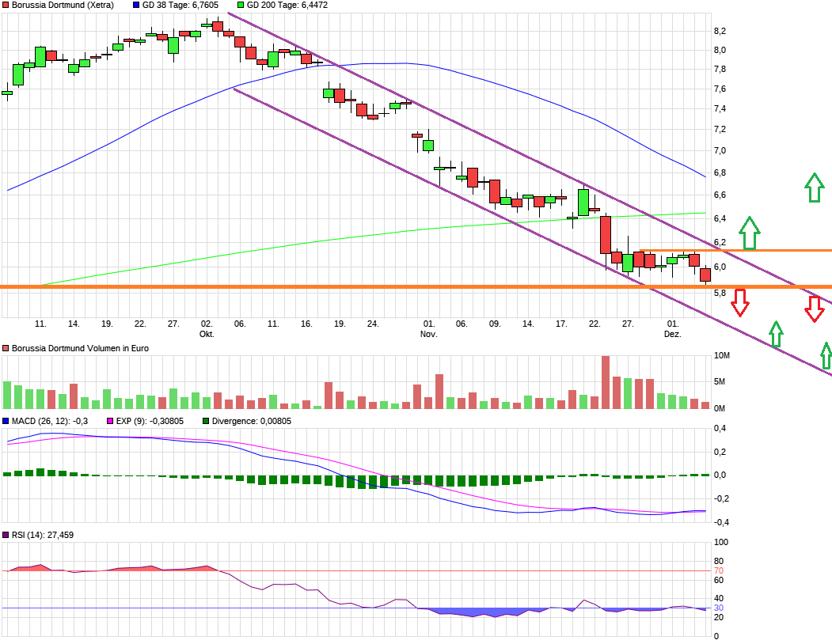Click the 'Nov.' month label on the date axis
Screen dimensions: 832x644
tap(429, 334)
